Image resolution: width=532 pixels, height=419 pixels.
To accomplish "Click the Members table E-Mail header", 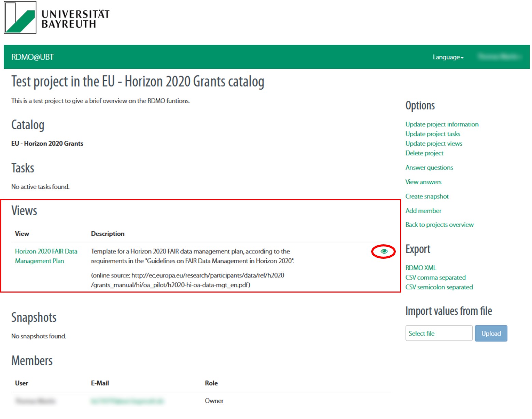I will pyautogui.click(x=100, y=383).
